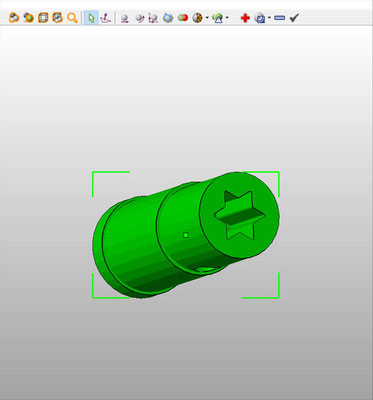Select the green arrow pointer tool
Screen dimensions: 373x400
pyautogui.click(x=91, y=18)
